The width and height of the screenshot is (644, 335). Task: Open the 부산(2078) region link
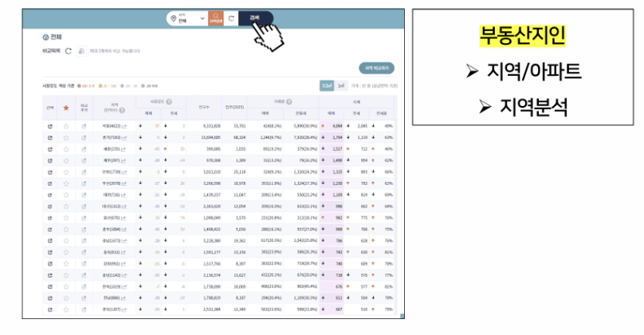coord(112,183)
